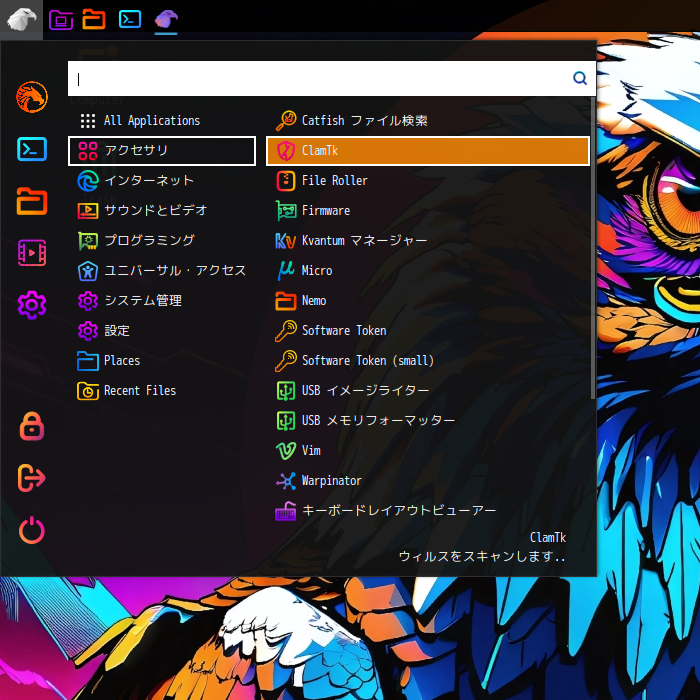Screen dimensions: 700x700
Task: Launch the Micro editor
Action: point(428,271)
